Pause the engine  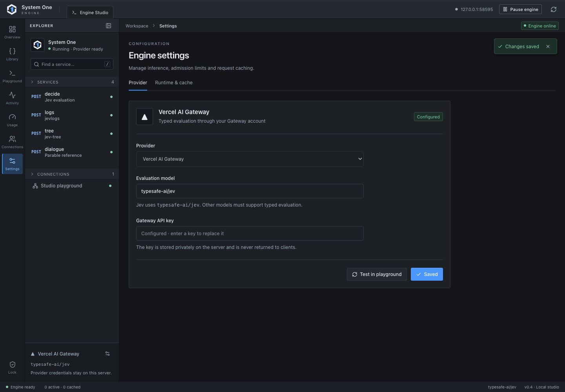pos(520,9)
